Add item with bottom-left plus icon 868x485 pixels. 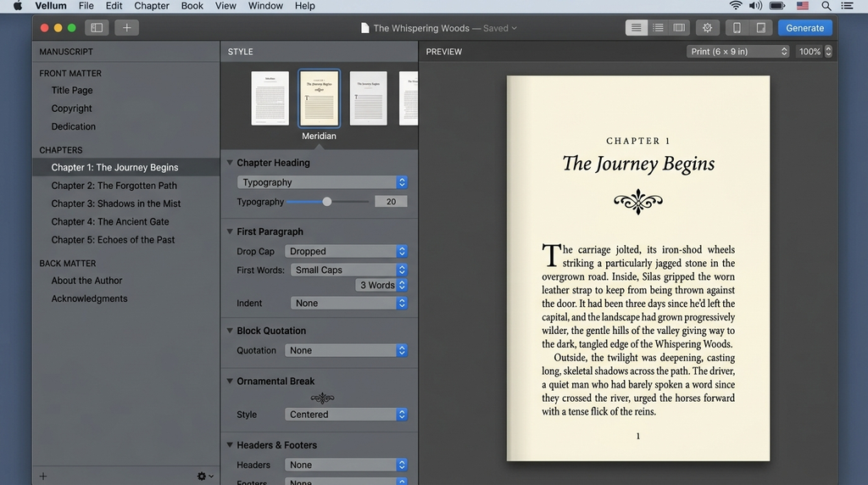point(43,477)
